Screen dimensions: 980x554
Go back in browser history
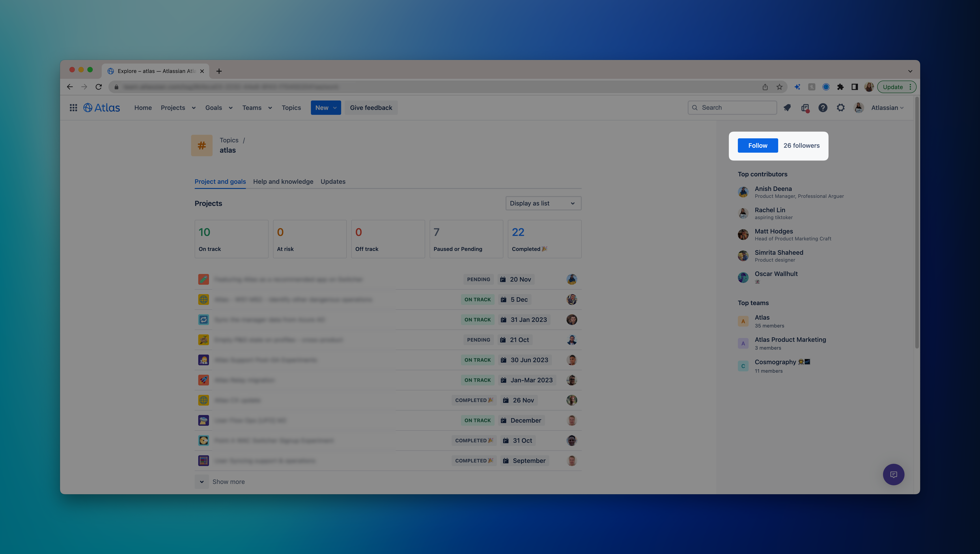click(x=70, y=87)
